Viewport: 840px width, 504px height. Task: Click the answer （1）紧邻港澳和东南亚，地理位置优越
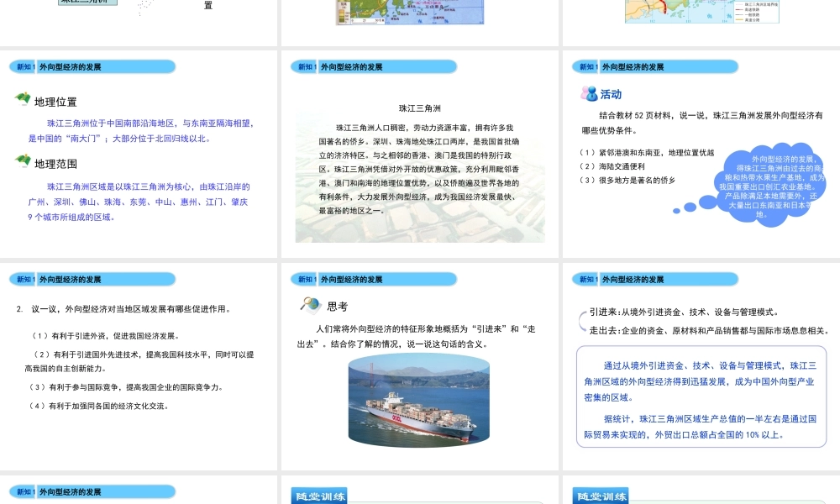point(647,153)
